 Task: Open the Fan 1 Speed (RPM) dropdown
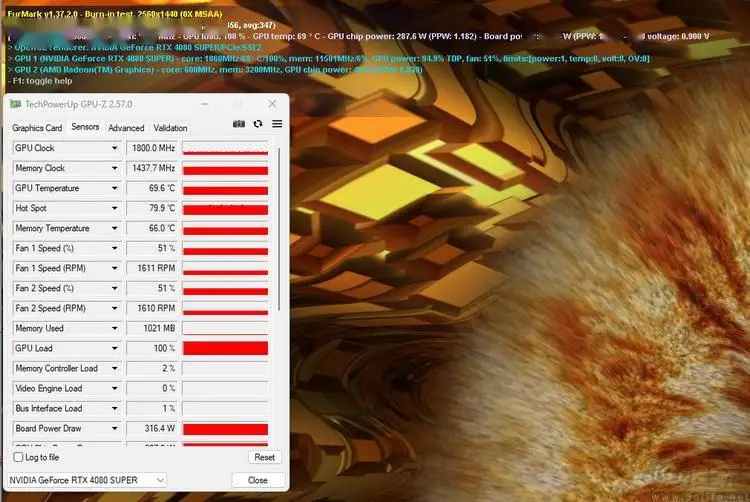[115, 268]
